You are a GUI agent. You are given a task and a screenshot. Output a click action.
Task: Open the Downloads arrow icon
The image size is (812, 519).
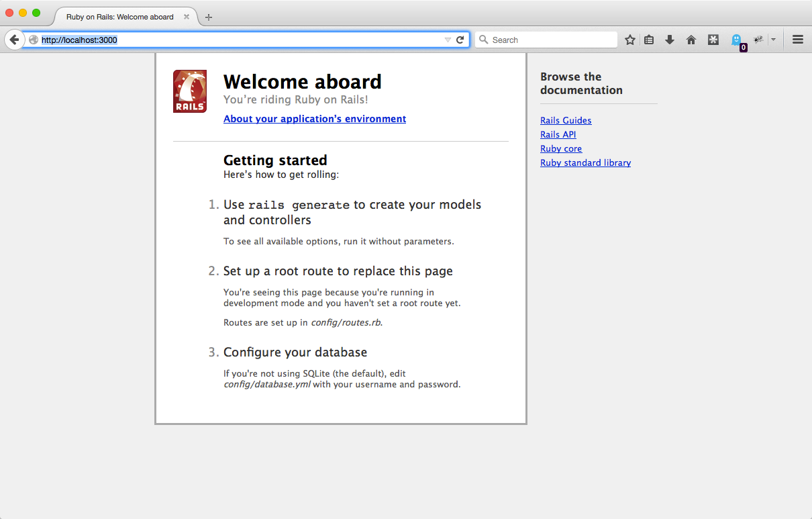670,40
